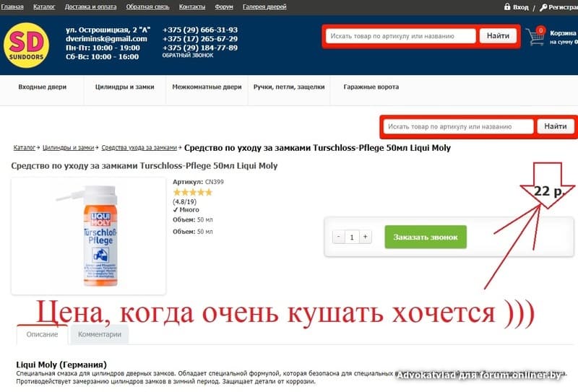
Task: Click the key icon for registration
Action: pyautogui.click(x=543, y=7)
